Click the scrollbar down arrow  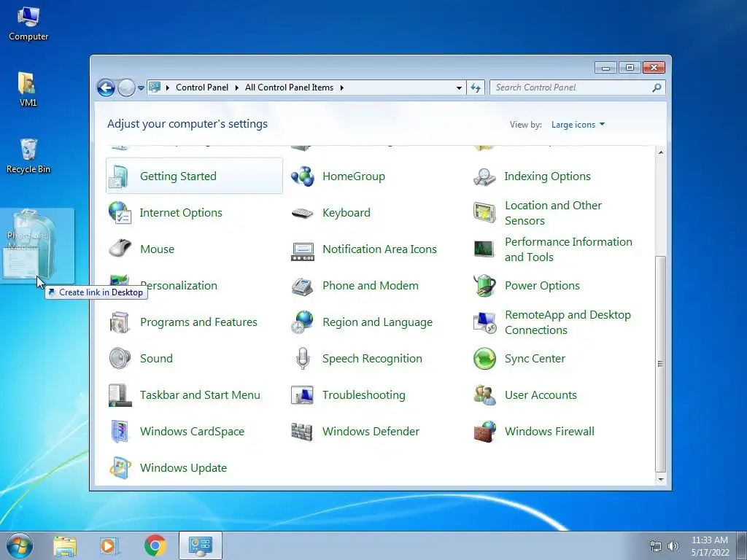(661, 480)
